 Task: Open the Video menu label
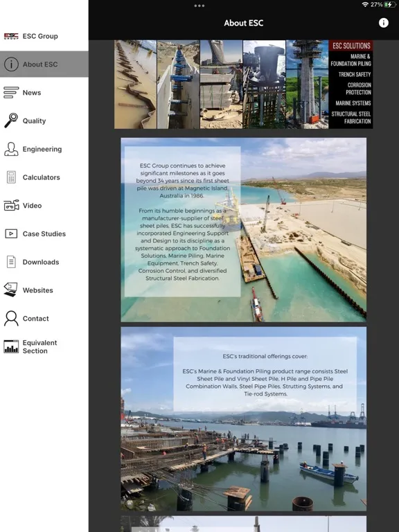coord(32,205)
